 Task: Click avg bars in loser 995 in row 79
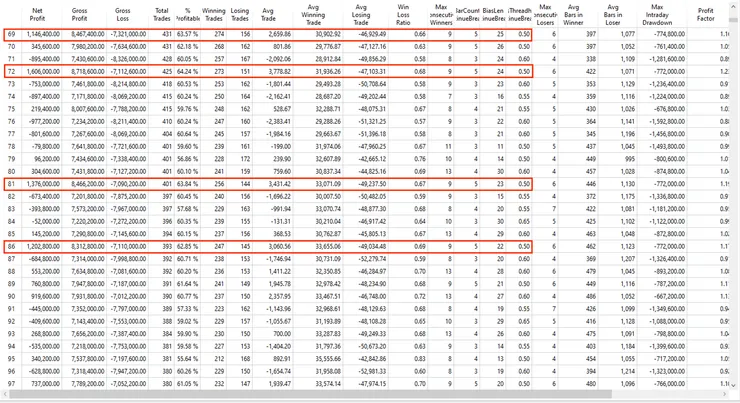(629, 159)
